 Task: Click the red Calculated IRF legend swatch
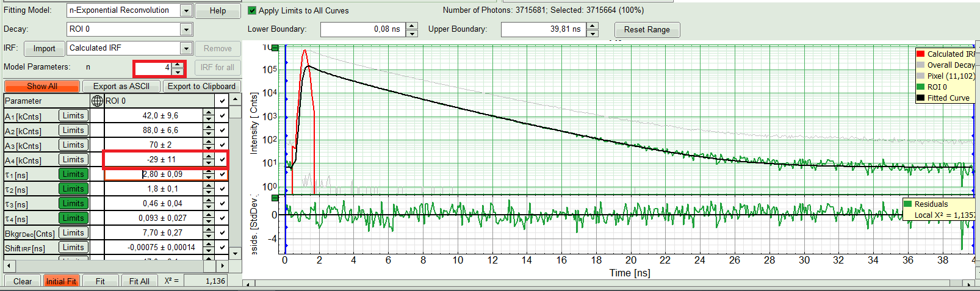pos(920,54)
